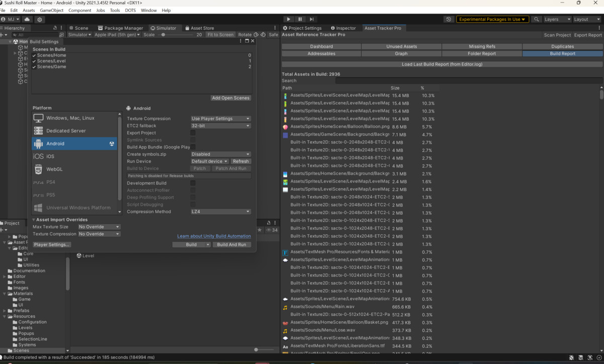
Task: Click Learn about Unity Build Automation link
Action: (x=213, y=236)
